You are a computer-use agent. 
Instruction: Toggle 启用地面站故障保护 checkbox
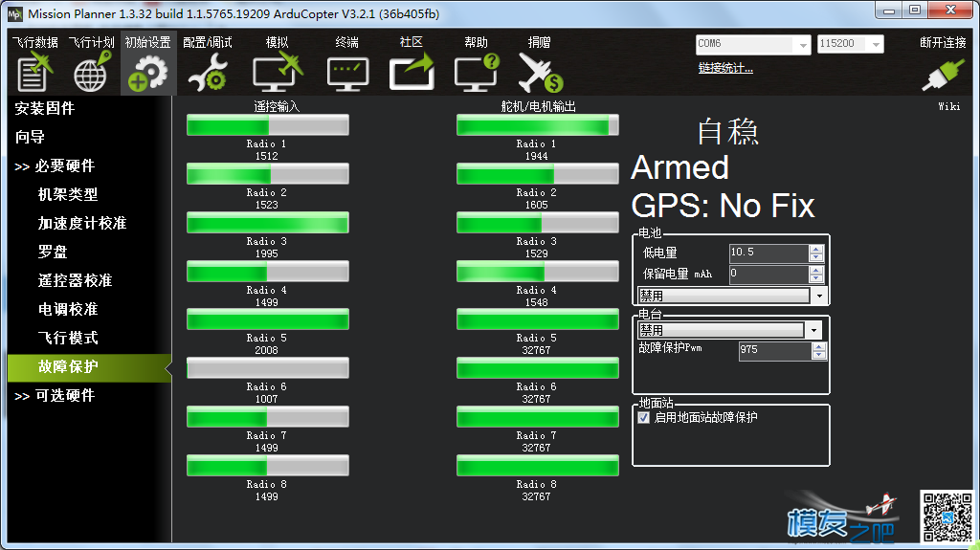(x=644, y=417)
